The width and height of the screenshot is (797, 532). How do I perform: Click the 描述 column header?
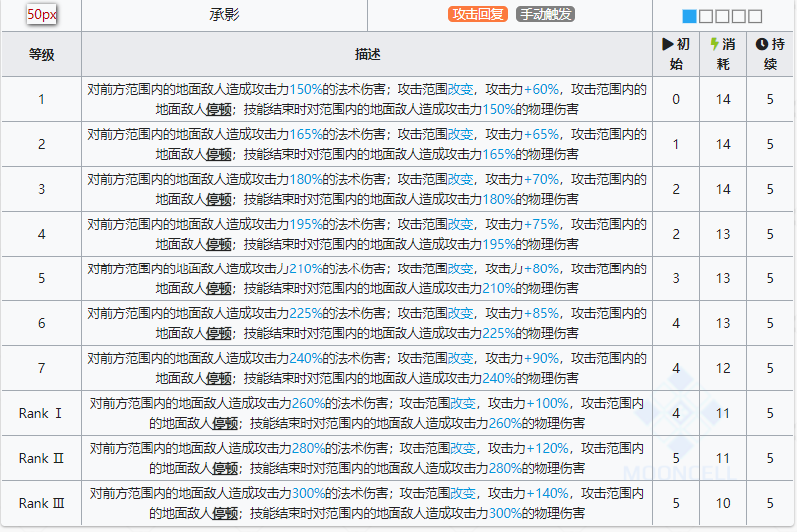pyautogui.click(x=367, y=54)
